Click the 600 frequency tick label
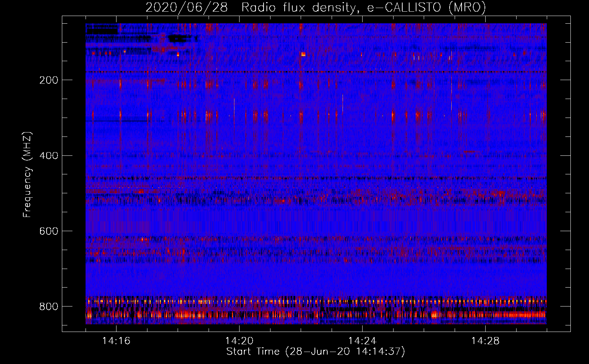Viewport: 589px width, 364px height. point(49,232)
